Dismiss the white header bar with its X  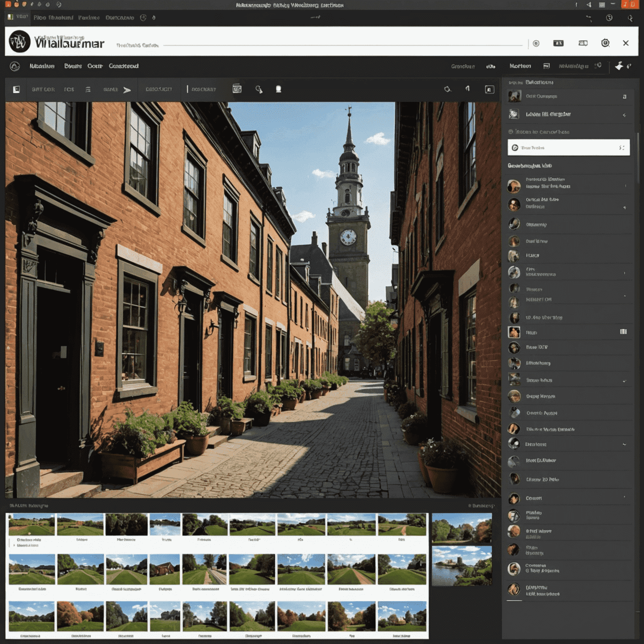coord(626,43)
